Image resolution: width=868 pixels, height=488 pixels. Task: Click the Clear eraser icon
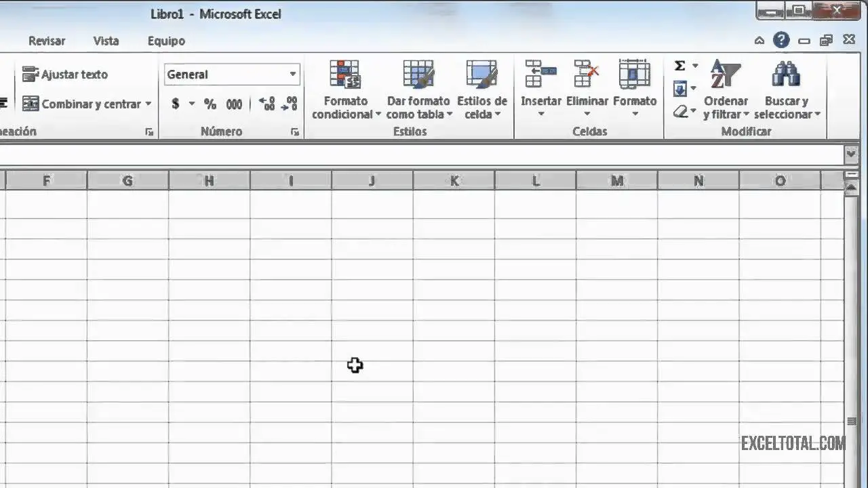click(681, 111)
